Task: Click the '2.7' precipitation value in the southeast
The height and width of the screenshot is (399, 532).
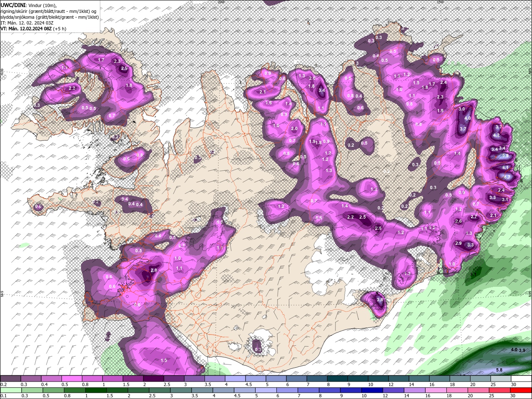Action: 473,217
